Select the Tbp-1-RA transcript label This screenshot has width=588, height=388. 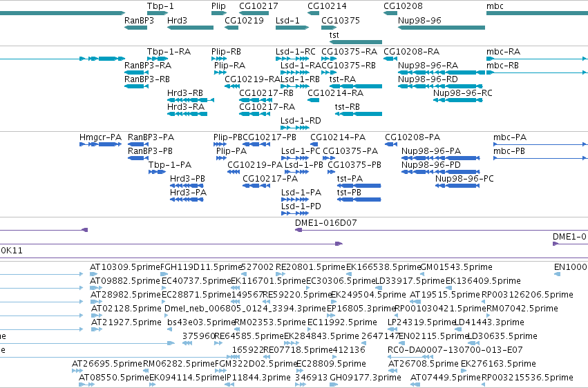(x=169, y=51)
